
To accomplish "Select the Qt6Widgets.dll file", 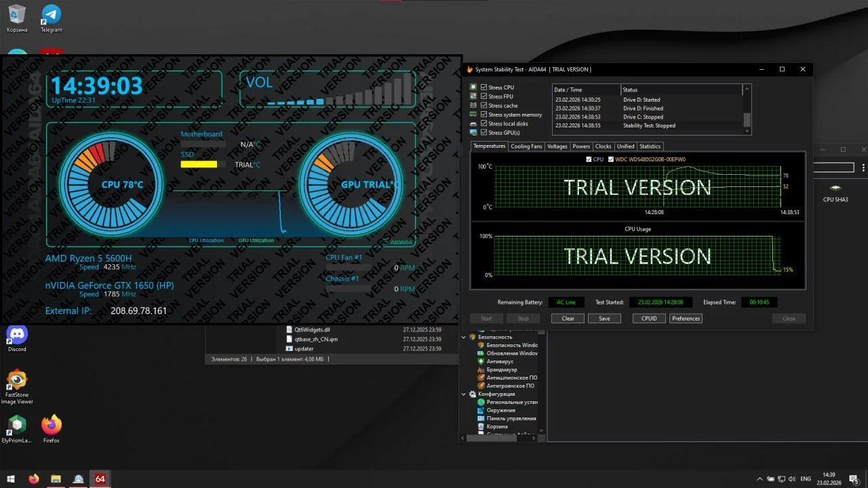I will (x=312, y=330).
